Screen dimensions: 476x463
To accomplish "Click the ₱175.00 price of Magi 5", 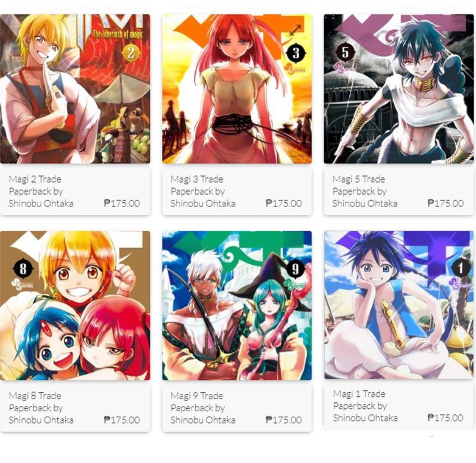I will (x=445, y=203).
